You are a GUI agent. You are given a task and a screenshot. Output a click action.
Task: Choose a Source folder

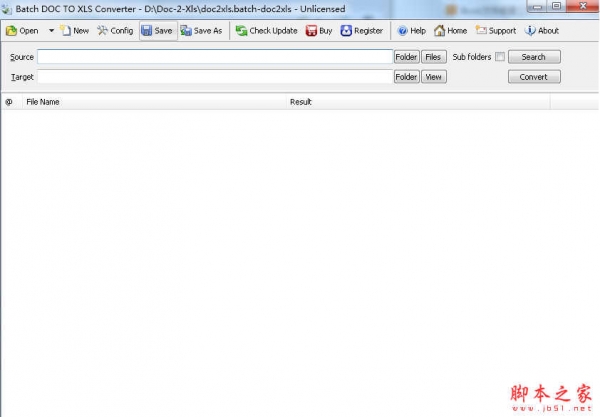(407, 57)
